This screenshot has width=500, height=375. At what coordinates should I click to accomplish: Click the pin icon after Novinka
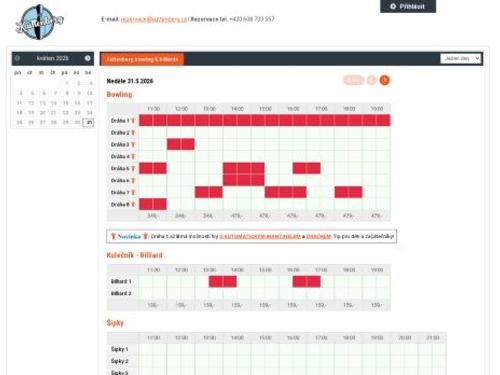pos(145,236)
